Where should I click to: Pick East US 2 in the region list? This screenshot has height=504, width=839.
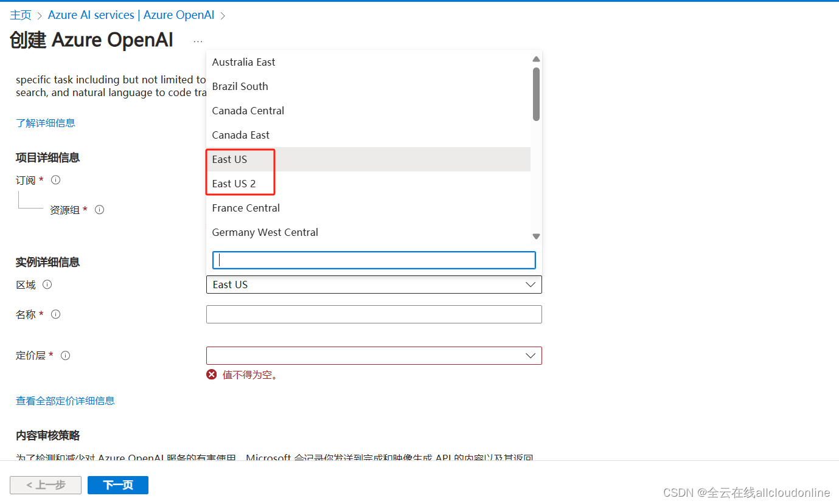(369, 184)
